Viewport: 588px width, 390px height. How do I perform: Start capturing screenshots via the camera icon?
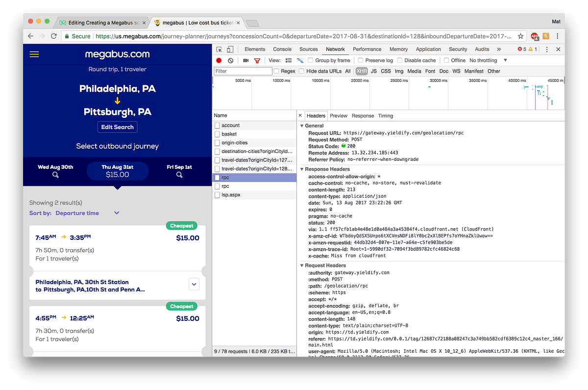[245, 60]
